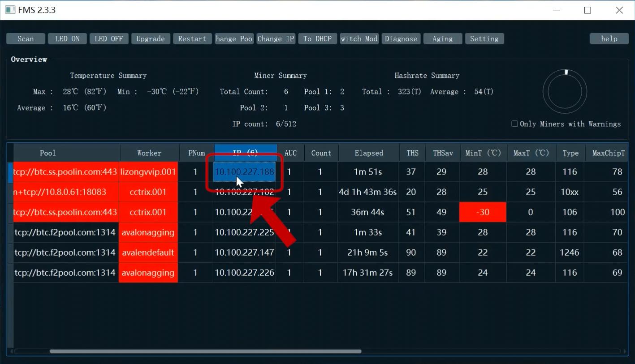Sort the table by the IP column header

(x=245, y=153)
